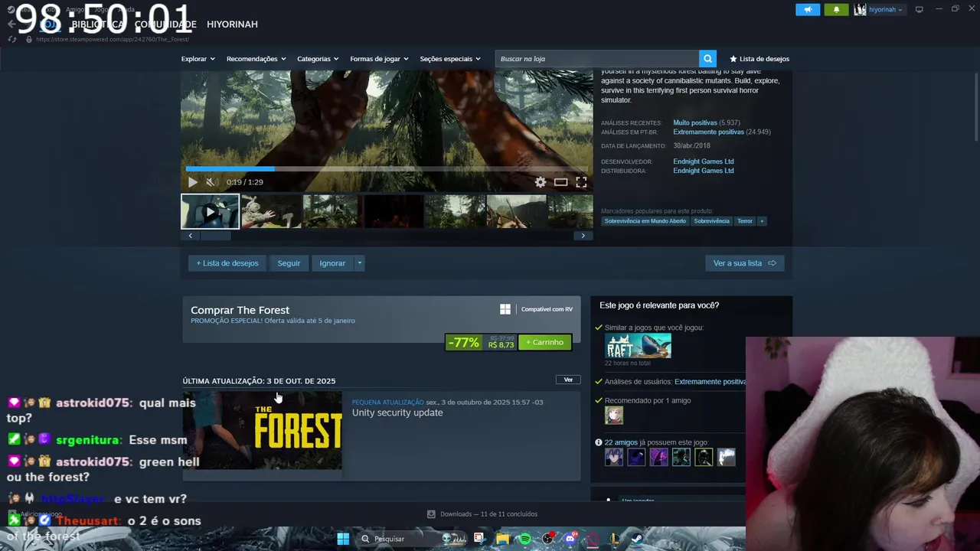
Task: Open Muito positivas recent reviews
Action: point(695,122)
